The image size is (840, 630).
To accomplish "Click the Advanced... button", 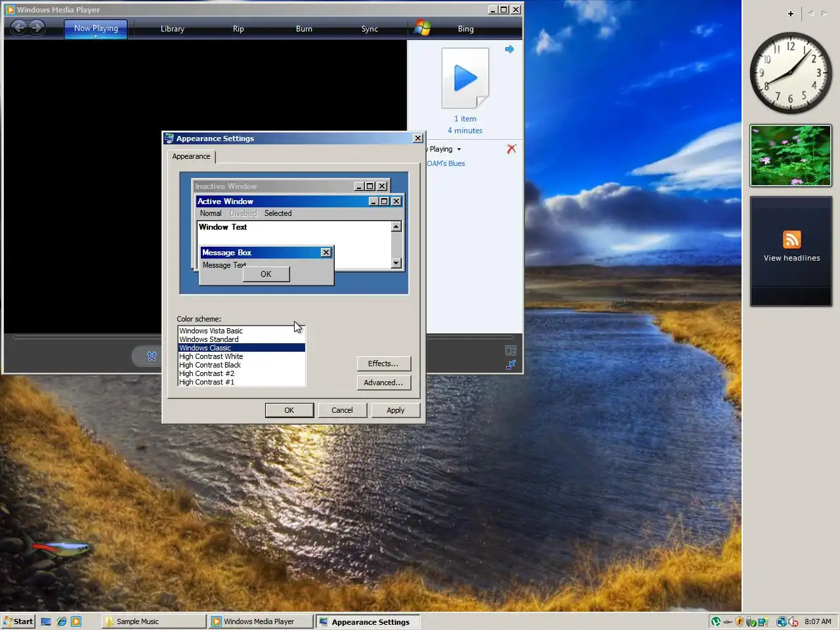I will [x=383, y=383].
